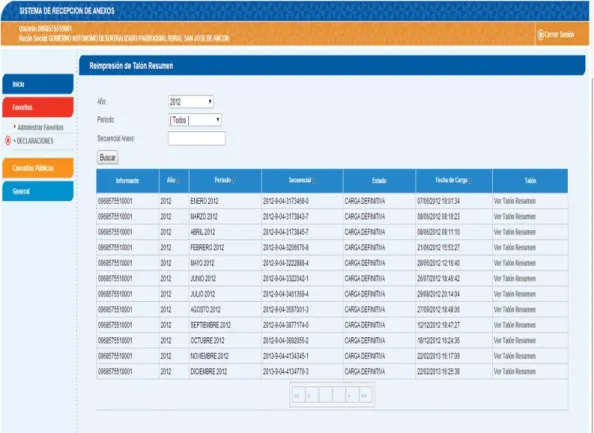
Task: Click the Cerrar Sesión logout icon
Action: (541, 34)
